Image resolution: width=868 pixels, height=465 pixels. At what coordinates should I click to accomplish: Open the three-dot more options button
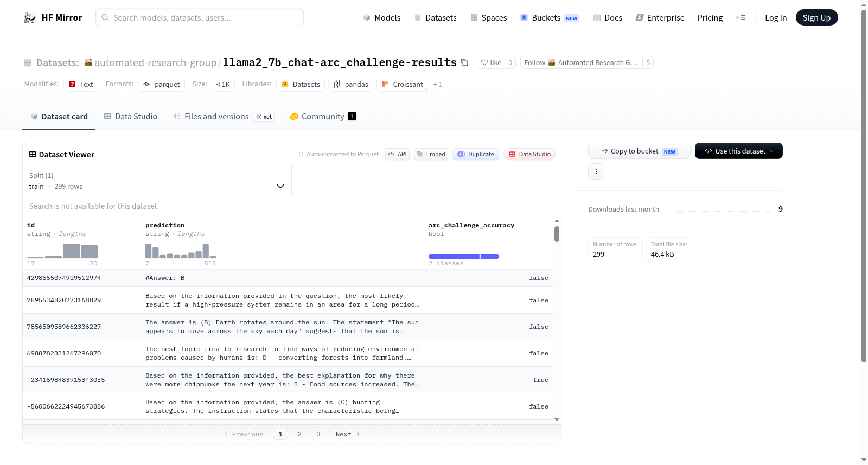pyautogui.click(x=596, y=171)
